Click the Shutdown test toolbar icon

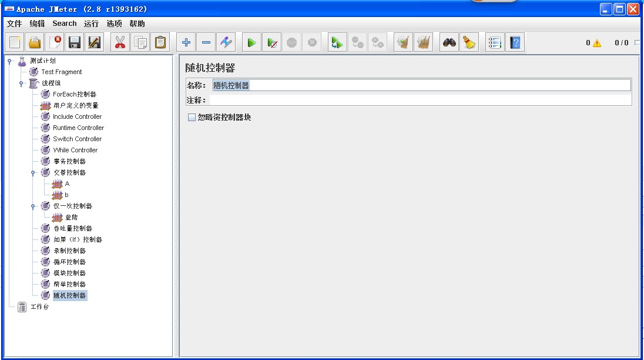[312, 42]
